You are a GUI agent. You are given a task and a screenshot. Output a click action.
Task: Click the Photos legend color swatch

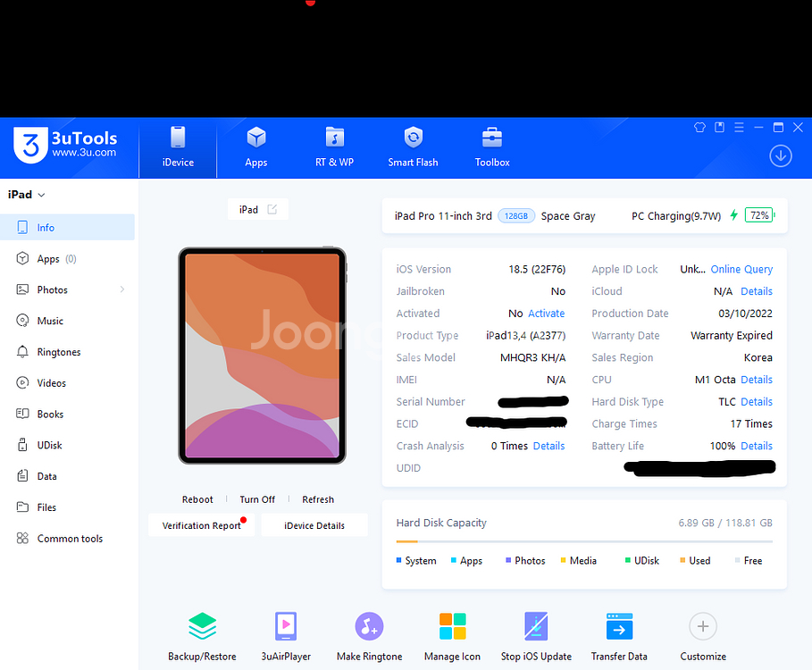508,560
